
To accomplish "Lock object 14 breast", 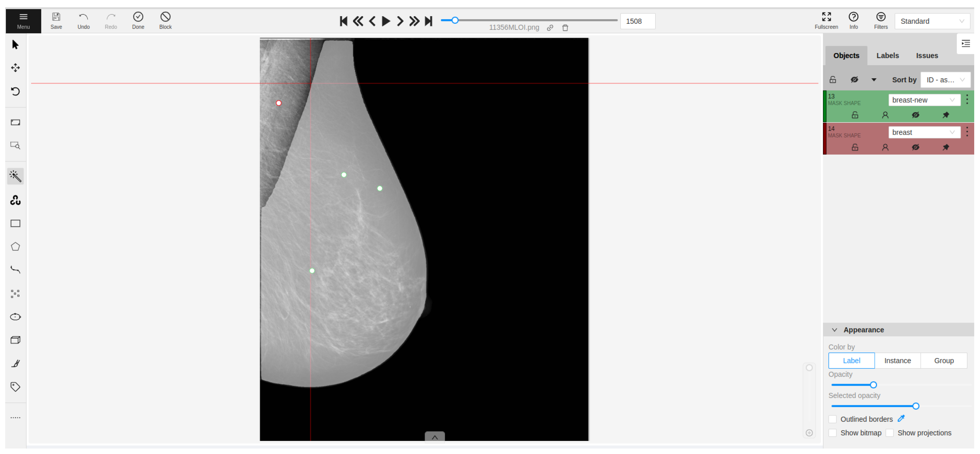I will coord(855,147).
